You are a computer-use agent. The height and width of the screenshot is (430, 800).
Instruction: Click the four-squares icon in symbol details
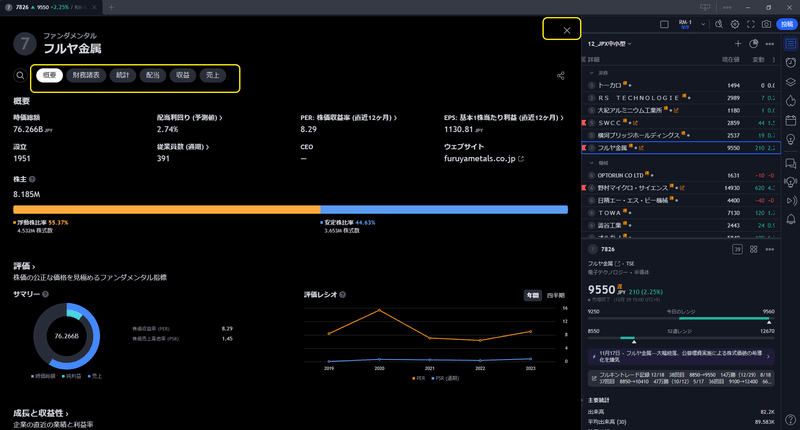[754, 249]
